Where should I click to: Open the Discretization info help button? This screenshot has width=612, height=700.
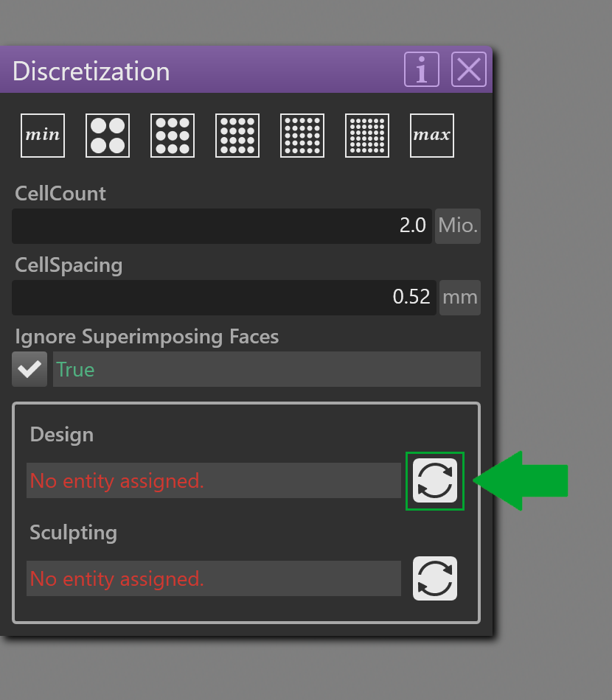pyautogui.click(x=422, y=69)
